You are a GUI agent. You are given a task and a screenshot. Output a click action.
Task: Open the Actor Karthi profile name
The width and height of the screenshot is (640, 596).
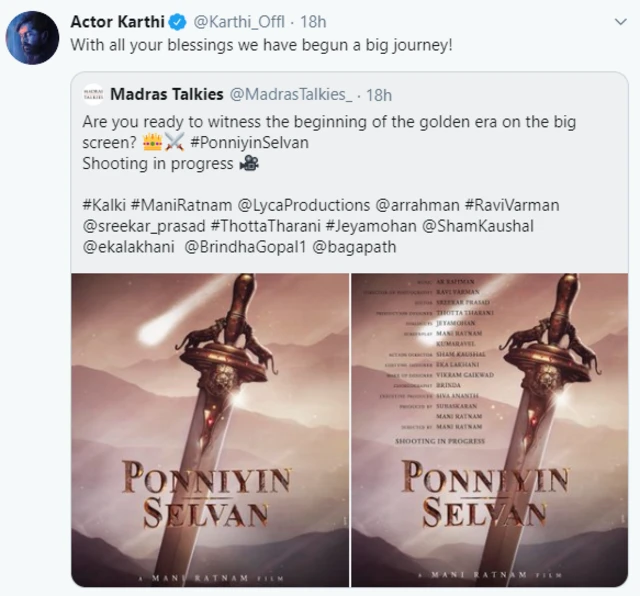[117, 23]
